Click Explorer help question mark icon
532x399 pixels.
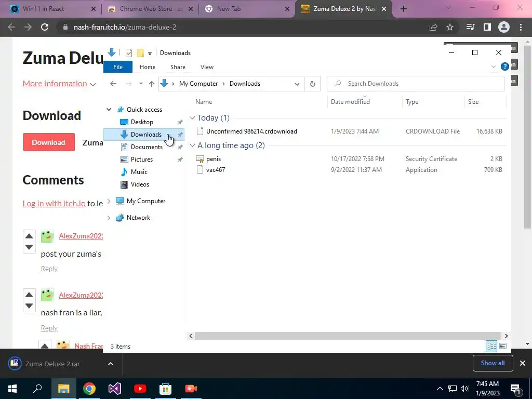tap(504, 66)
